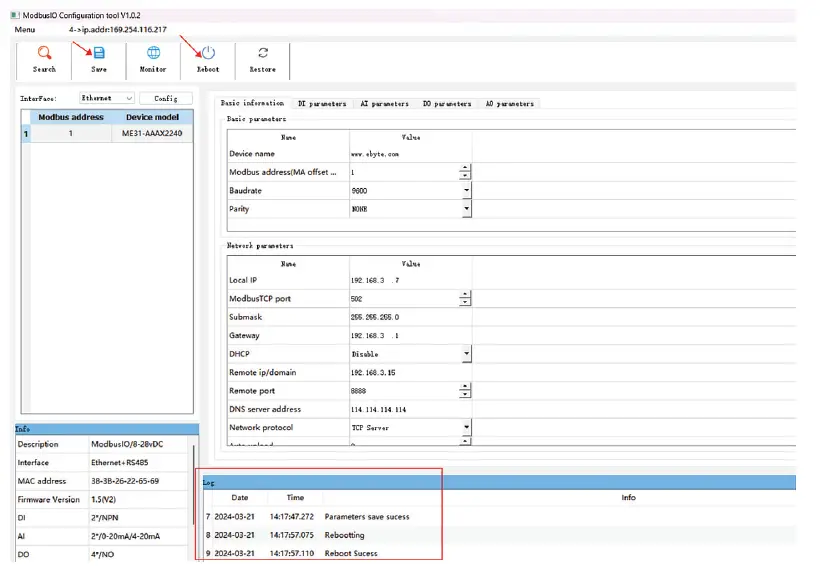
Task: Switch to DI parameters tab
Action: tap(322, 103)
